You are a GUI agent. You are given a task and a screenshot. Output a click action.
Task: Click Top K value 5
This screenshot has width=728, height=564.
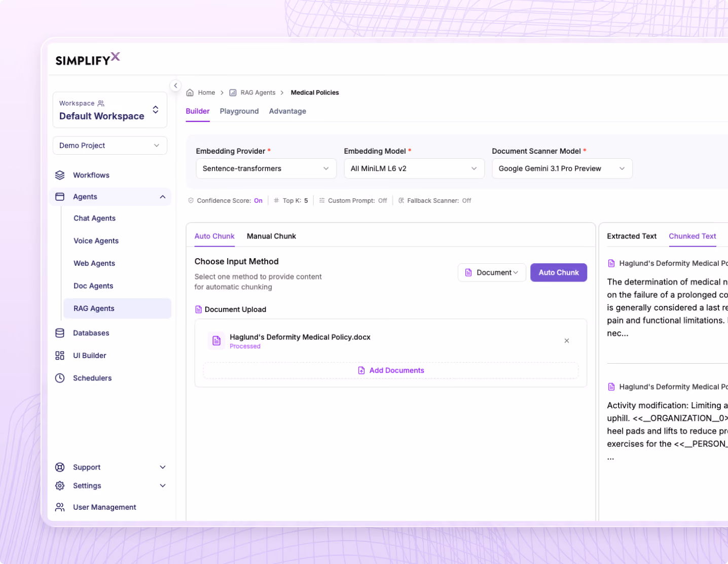pos(306,201)
